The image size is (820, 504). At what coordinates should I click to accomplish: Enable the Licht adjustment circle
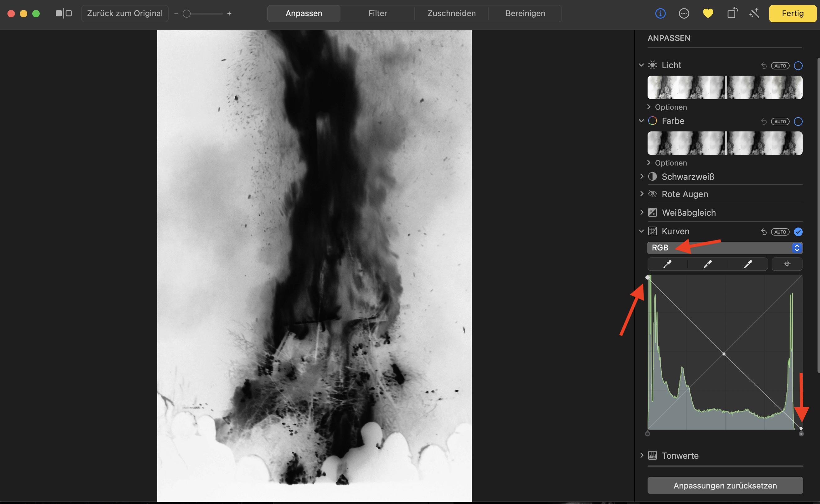pos(798,66)
